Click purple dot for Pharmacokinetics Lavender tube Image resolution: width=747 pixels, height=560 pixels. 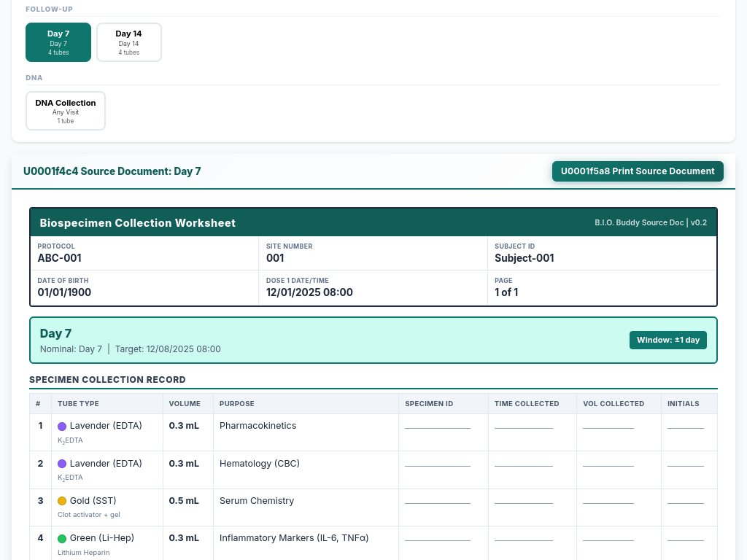coord(62,426)
